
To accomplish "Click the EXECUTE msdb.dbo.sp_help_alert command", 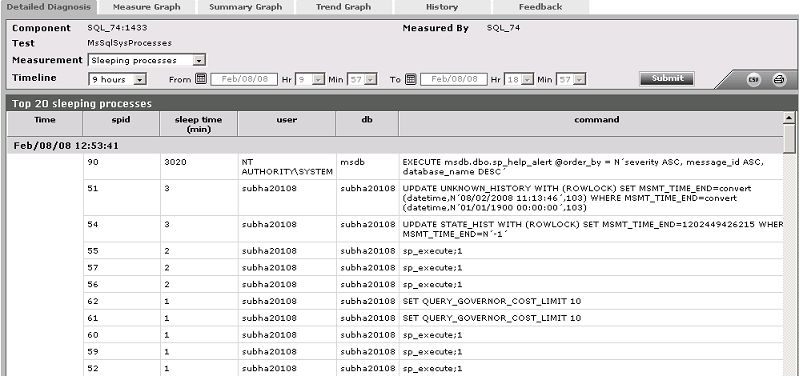I will pyautogui.click(x=583, y=167).
